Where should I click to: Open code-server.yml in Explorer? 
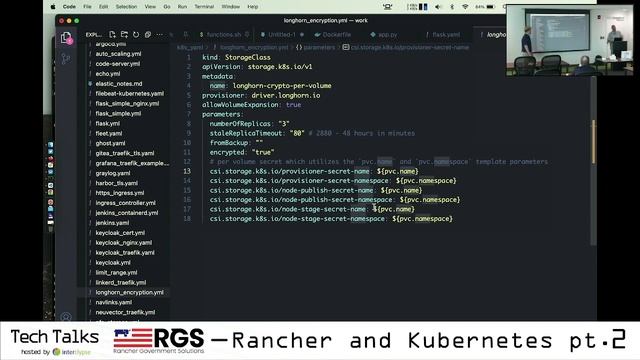click(x=118, y=64)
